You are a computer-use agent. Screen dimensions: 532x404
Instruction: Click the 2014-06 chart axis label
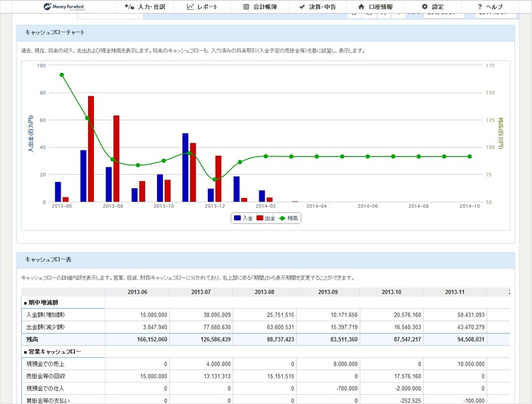[x=368, y=206]
